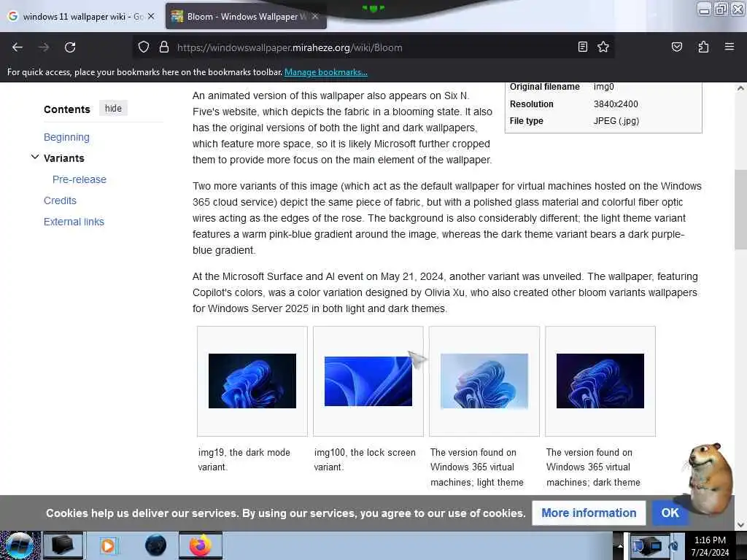Go to Variants section in contents
Screen dimensions: 747x560
[64, 158]
